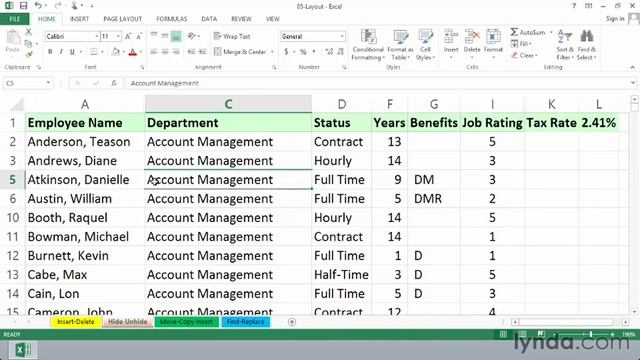
Task: Decrease font size with the smaller A
Action: [x=138, y=36]
